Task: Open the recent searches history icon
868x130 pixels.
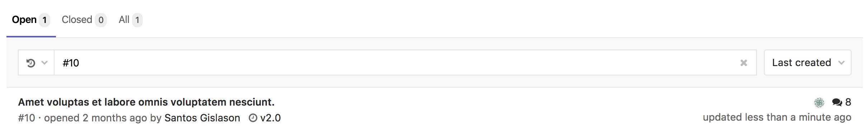Action: coord(31,63)
